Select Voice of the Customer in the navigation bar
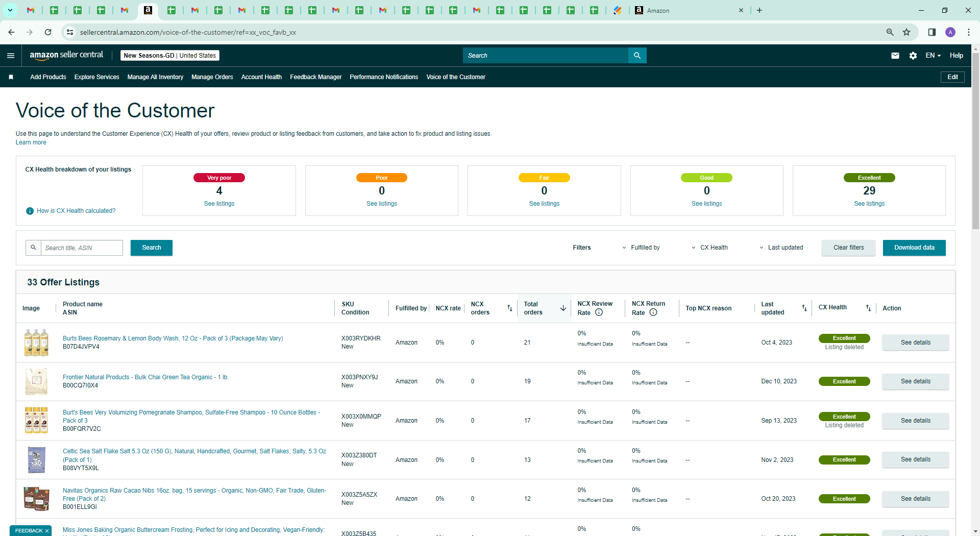 (x=456, y=77)
